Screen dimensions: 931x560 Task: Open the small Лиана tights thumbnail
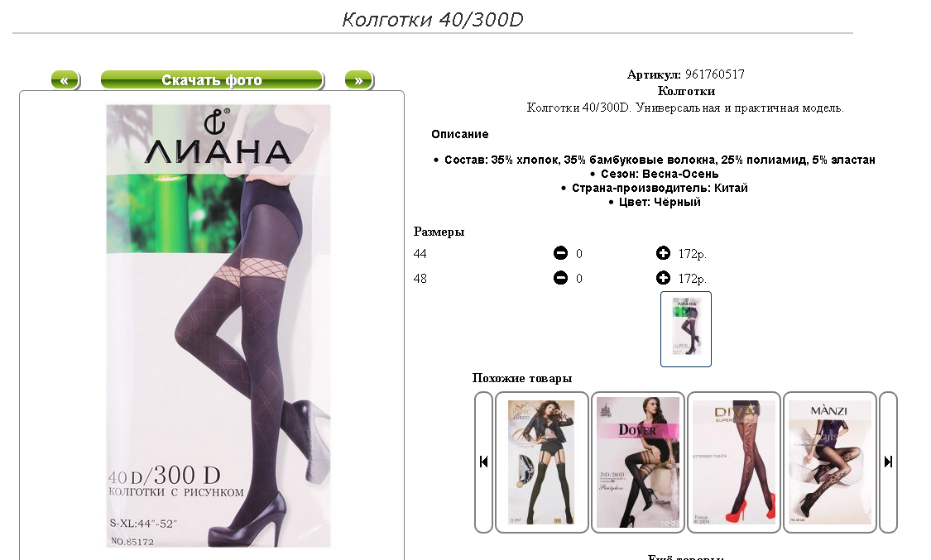(686, 329)
